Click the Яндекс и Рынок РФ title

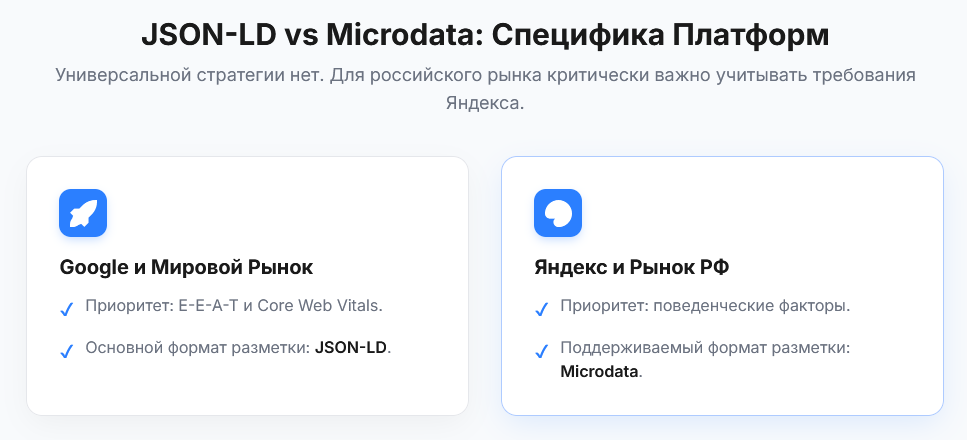pyautogui.click(x=632, y=267)
